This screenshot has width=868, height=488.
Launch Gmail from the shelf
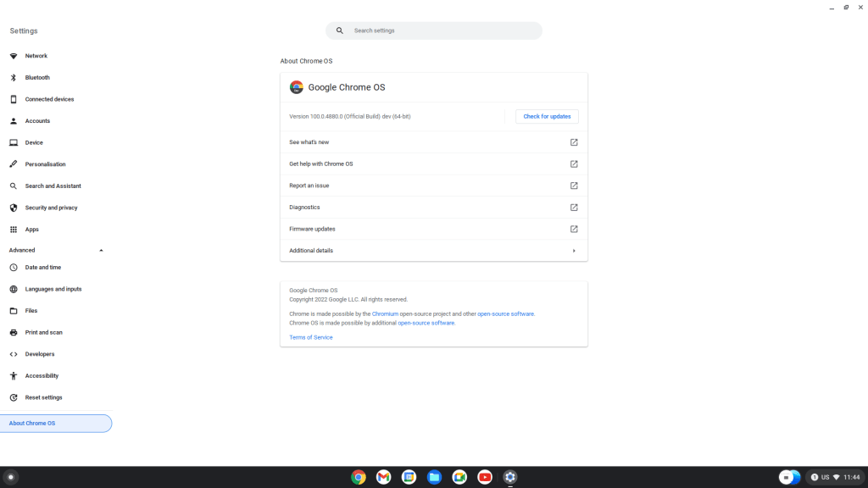pyautogui.click(x=384, y=477)
